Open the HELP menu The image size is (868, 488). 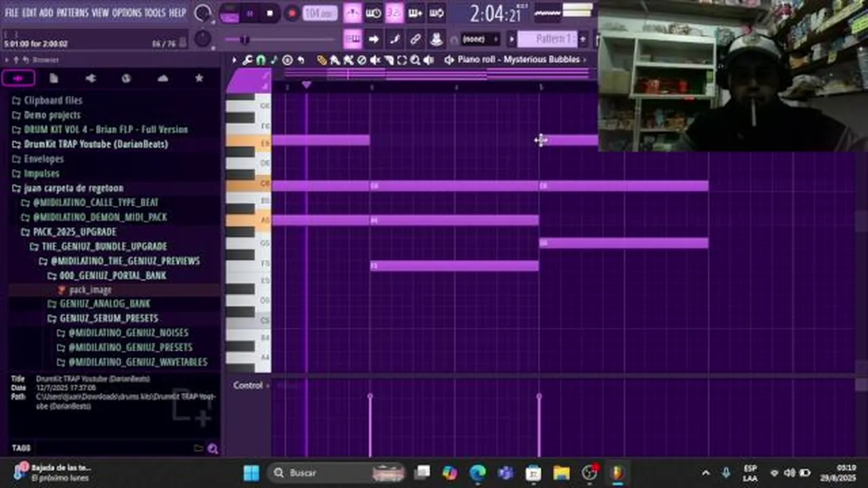tap(177, 13)
